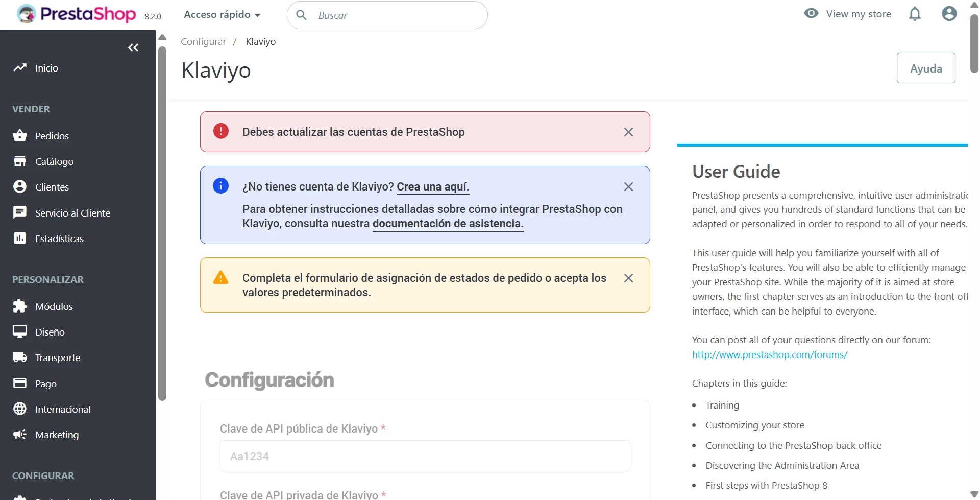Click the Catálogo store icon
Viewport: 980px width, 500px height.
[x=20, y=161]
